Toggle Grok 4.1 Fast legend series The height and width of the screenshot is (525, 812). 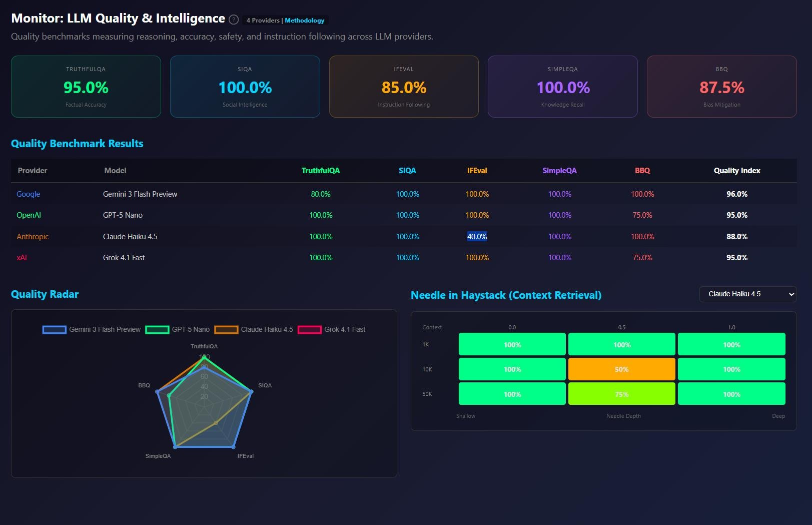332,329
